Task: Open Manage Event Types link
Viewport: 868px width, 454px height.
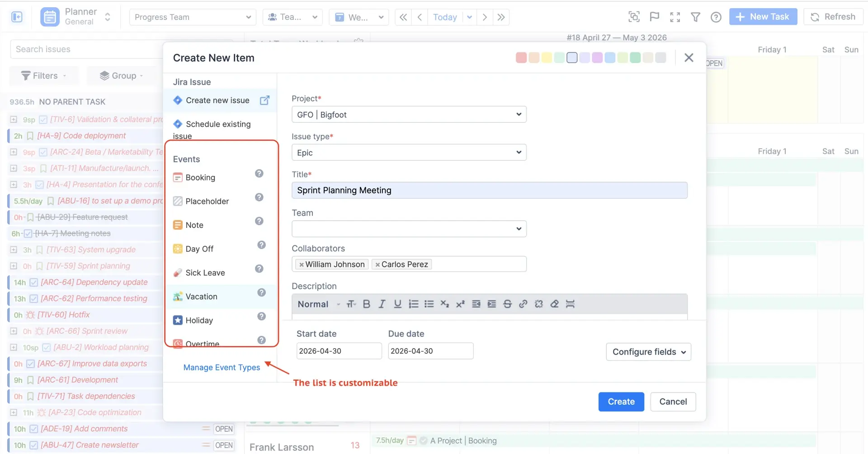Action: pyautogui.click(x=222, y=367)
